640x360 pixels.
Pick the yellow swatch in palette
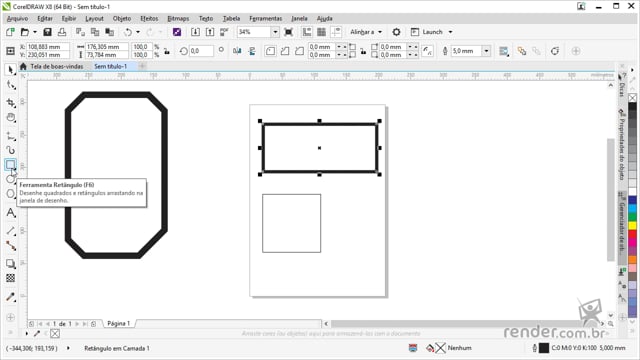pos(632,225)
